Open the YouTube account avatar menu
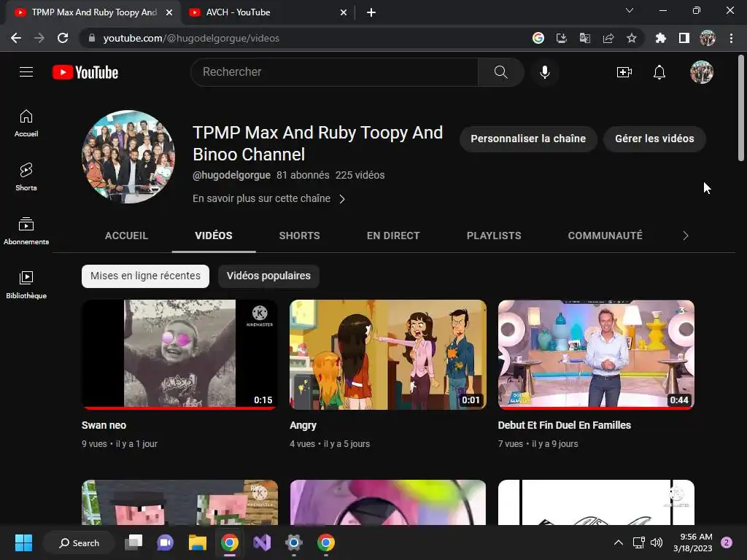The image size is (747, 560). (702, 72)
